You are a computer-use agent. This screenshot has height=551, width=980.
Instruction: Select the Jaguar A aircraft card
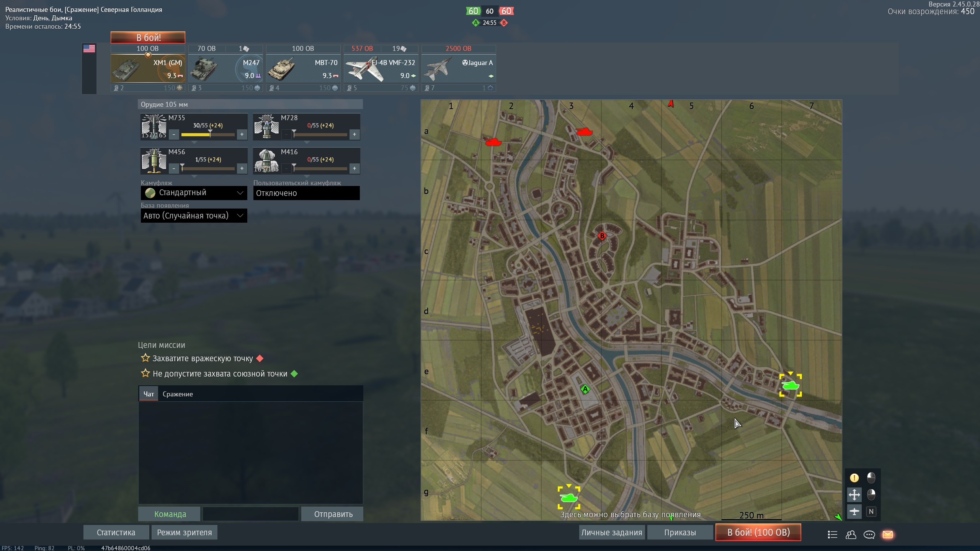click(x=459, y=68)
